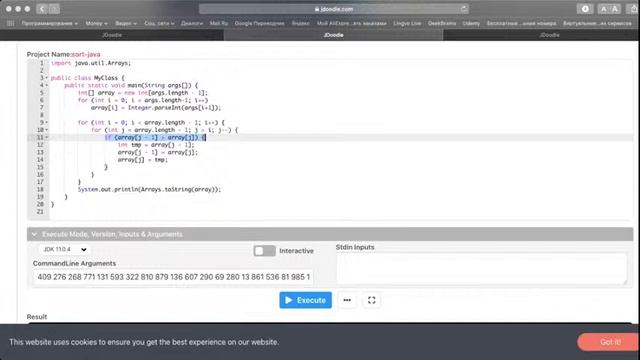Click the jdoodle.com address bar
Screen dimensions: 640x360
tap(333, 9)
